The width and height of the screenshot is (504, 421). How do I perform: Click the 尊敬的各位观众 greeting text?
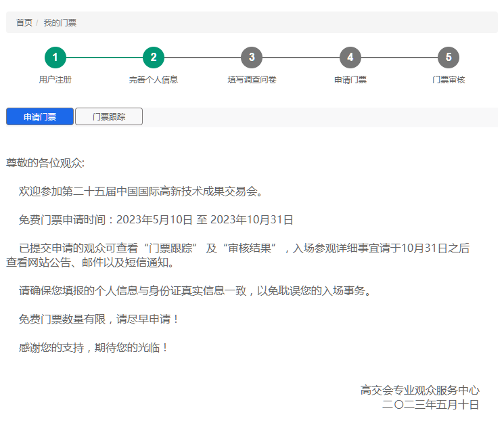coord(45,163)
